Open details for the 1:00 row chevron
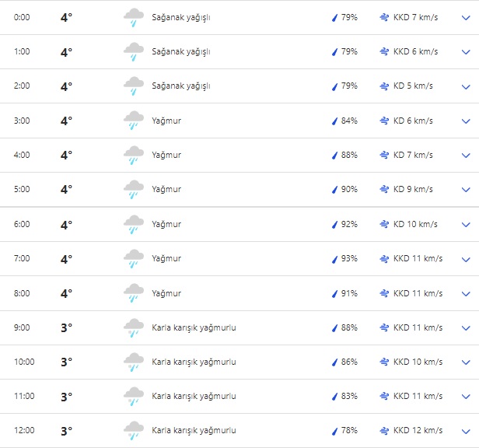The image size is (479, 448). click(466, 52)
